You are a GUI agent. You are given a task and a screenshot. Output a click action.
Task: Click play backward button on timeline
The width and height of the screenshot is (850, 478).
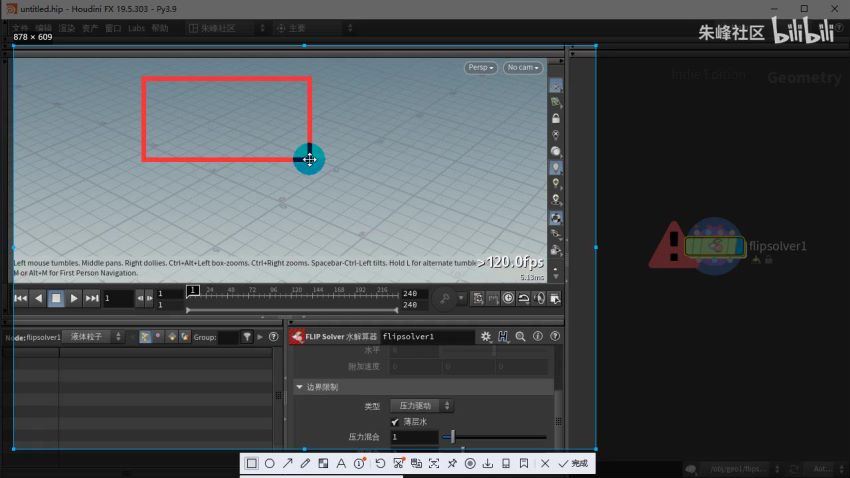[x=38, y=298]
